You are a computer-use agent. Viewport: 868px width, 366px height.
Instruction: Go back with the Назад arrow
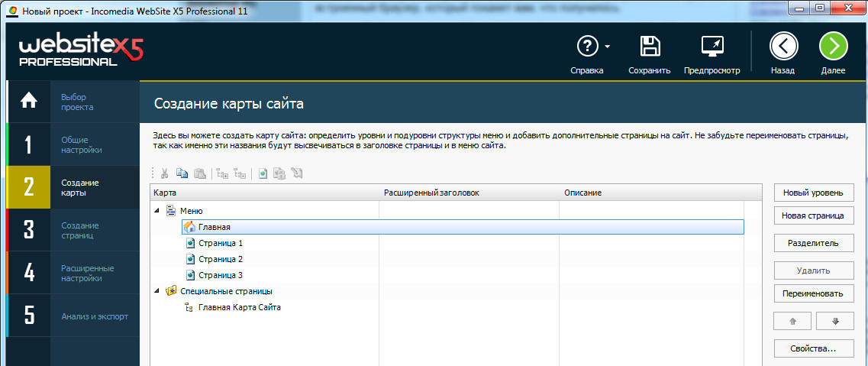[x=783, y=47]
